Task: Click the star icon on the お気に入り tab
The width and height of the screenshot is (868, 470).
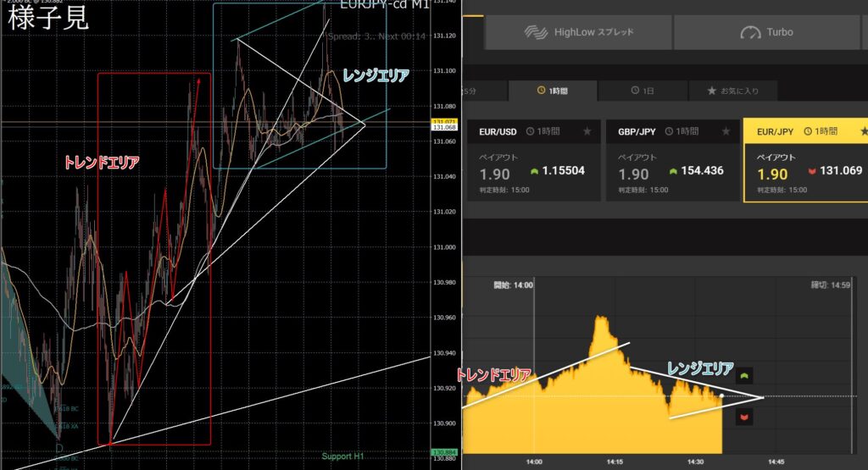Action: coord(712,90)
